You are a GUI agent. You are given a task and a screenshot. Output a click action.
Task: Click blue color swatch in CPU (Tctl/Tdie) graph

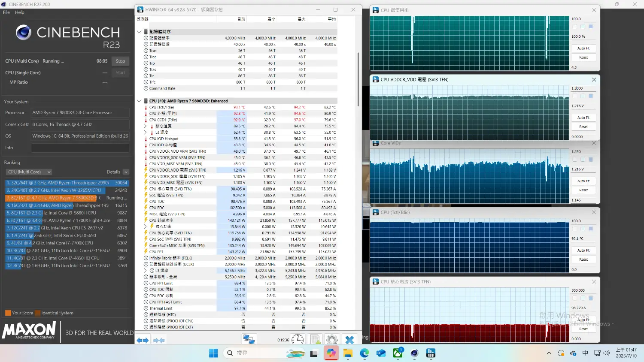591,229
